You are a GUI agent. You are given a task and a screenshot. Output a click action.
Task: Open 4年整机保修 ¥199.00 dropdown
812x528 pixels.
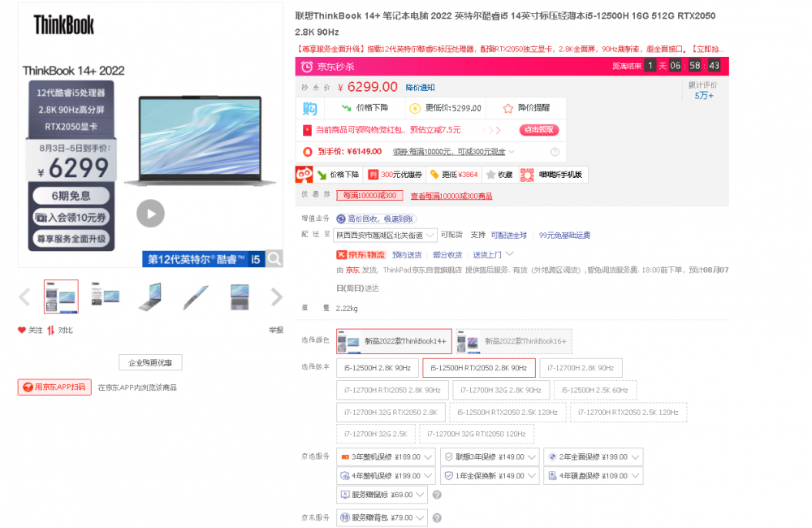[386, 476]
